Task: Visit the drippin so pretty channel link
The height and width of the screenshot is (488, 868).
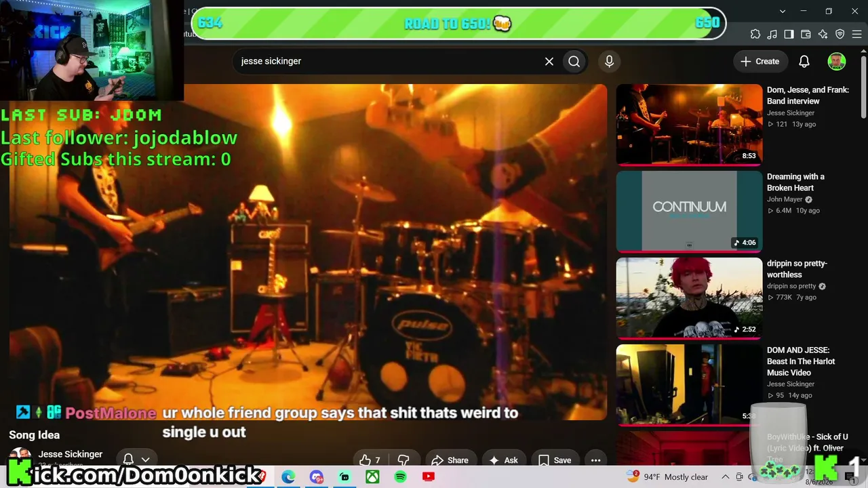Action: [791, 286]
